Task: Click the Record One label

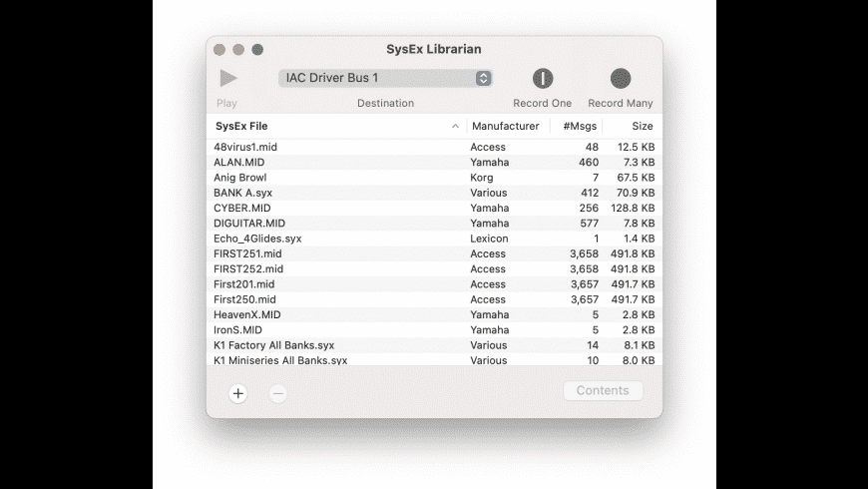Action: [x=543, y=103]
